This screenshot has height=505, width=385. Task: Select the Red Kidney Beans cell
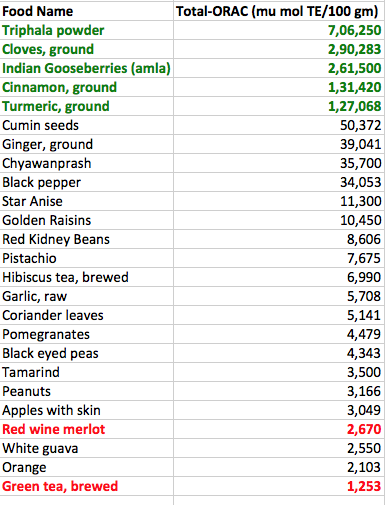click(x=87, y=239)
